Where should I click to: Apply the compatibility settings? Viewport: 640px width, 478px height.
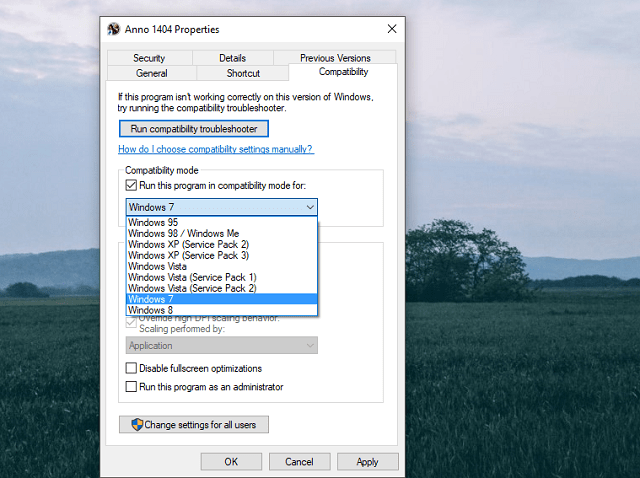(367, 462)
